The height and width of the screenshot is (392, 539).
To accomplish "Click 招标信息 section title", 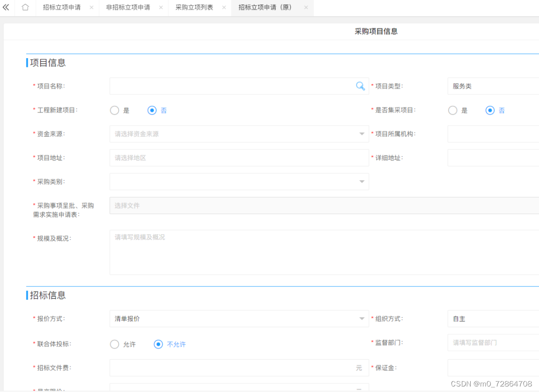I will pos(48,296).
